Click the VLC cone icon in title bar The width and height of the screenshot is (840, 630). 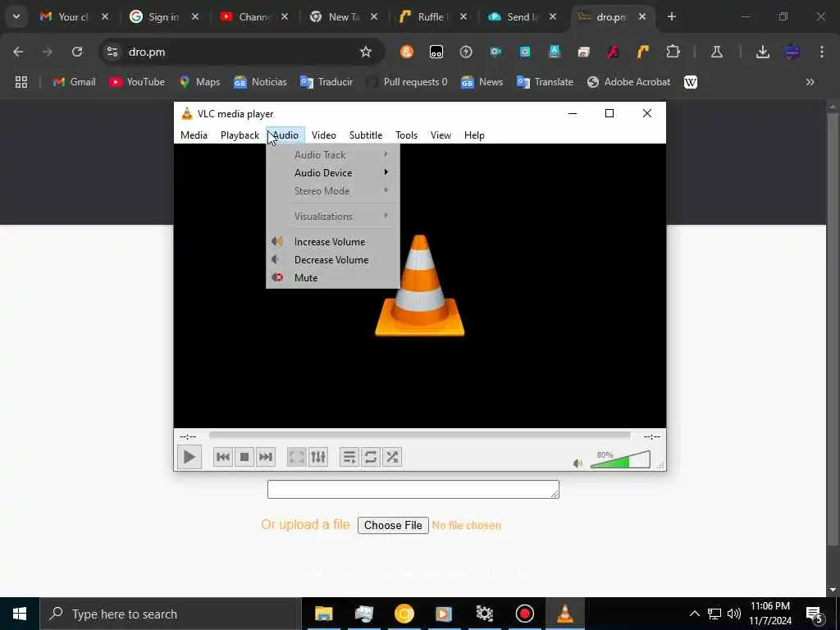(187, 113)
